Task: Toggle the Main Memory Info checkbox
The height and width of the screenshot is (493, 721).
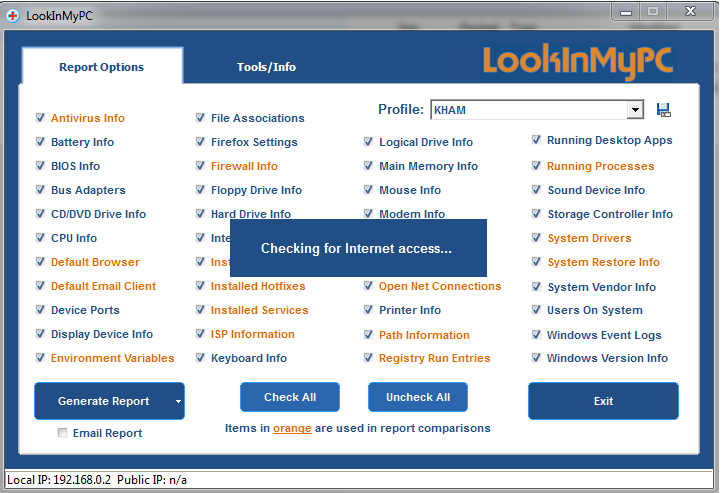Action: 368,166
